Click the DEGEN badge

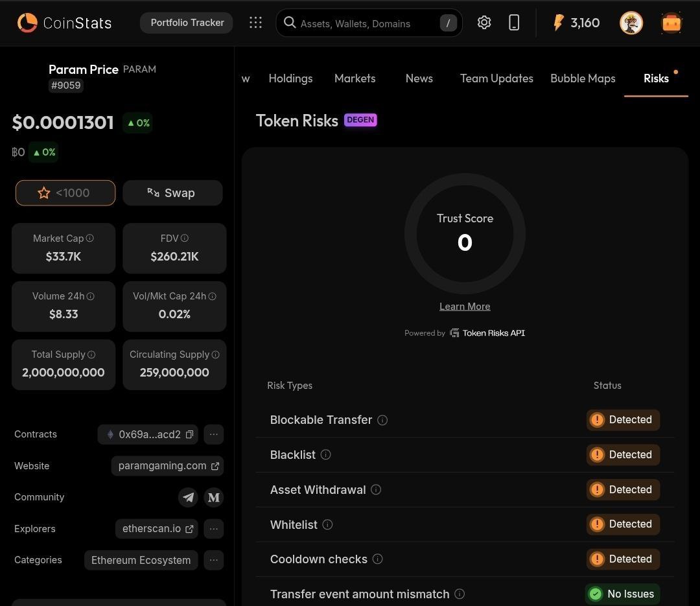(x=360, y=120)
